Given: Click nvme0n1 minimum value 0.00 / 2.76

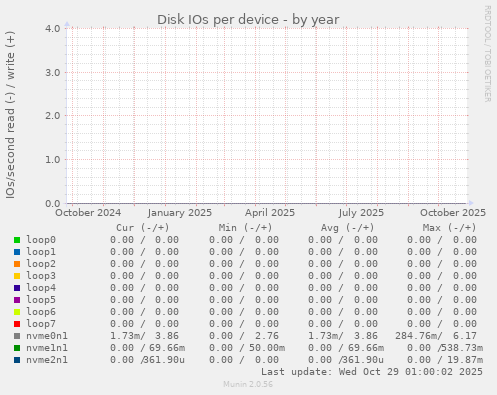Looking at the screenshot, I should (x=244, y=336).
